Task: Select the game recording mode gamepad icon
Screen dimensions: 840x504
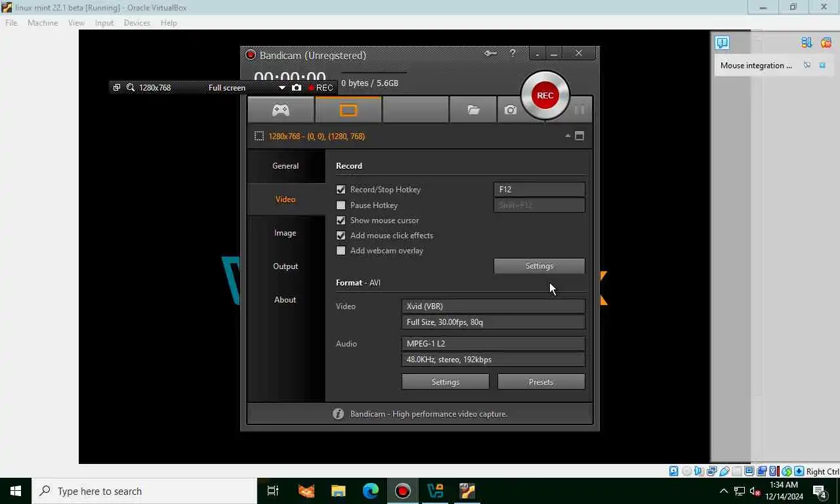Action: click(x=281, y=110)
